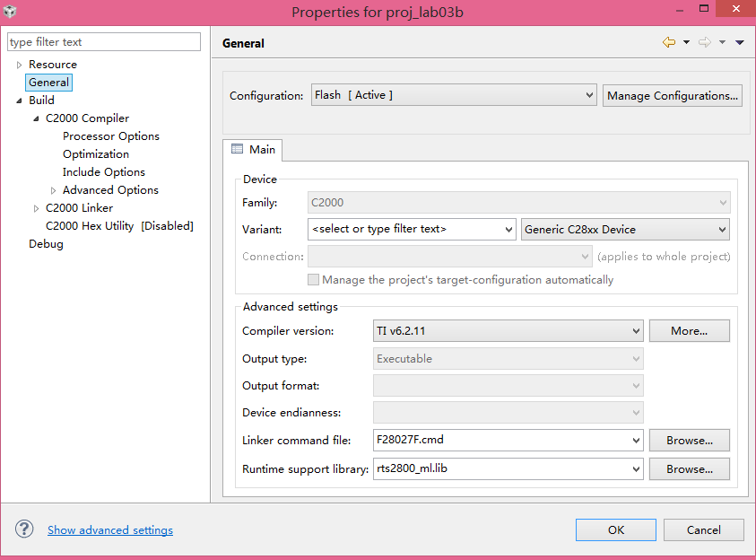Open the Configuration dropdown
Screen dimensions: 756x560
point(454,95)
